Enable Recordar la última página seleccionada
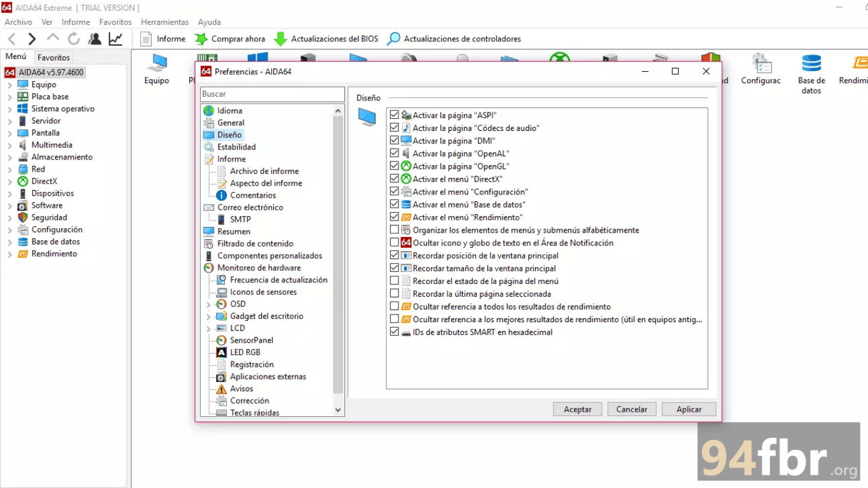The height and width of the screenshot is (488, 868). (395, 294)
